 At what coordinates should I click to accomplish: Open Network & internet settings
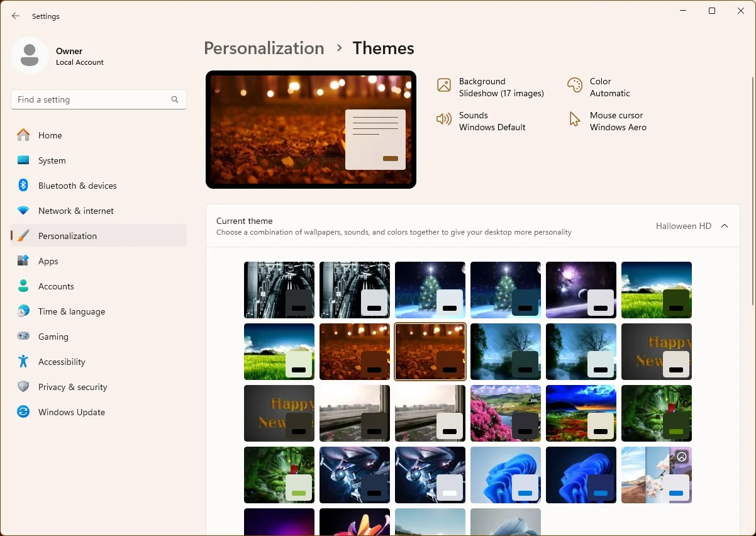coord(99,211)
